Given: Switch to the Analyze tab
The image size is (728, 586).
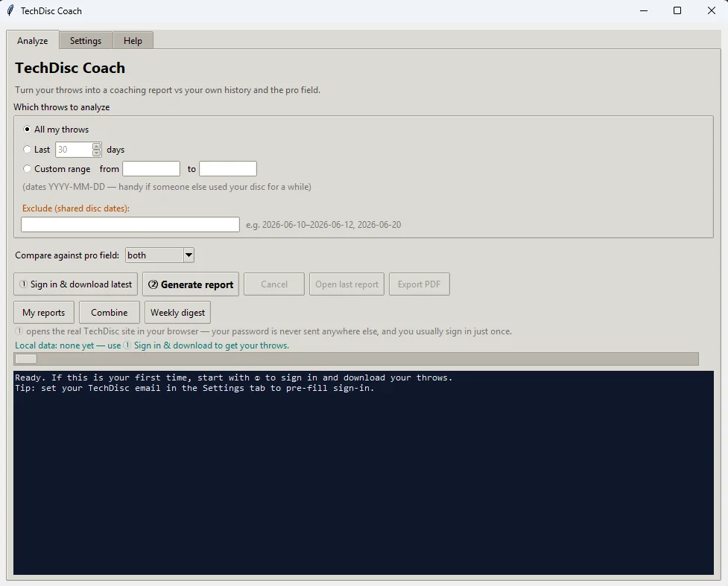Looking at the screenshot, I should 33,40.
